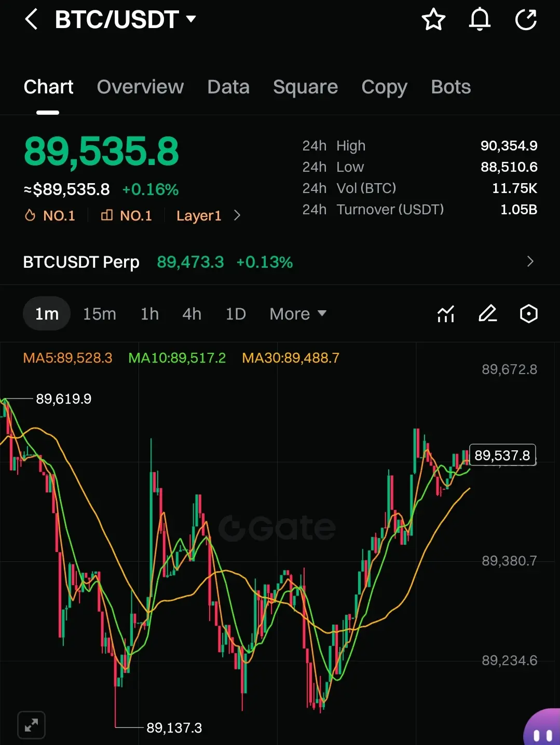Go to the Copy tab
Screen dimensions: 560x745
384,87
